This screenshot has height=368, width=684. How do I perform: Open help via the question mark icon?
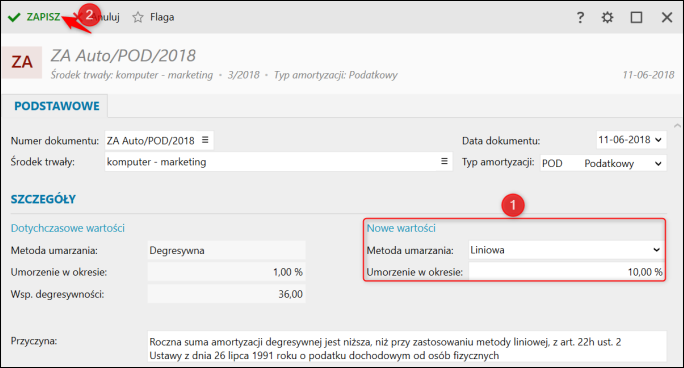580,17
